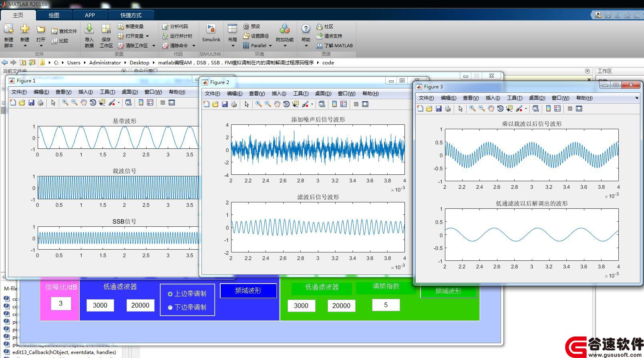644x358 pixels.
Task: Click 新建变量 new variable
Action: 131,26
